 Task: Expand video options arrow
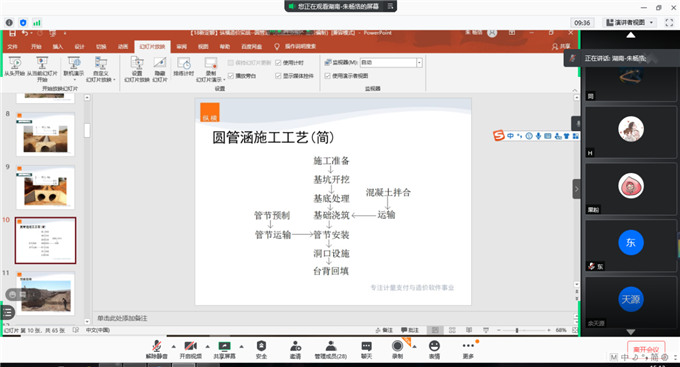pos(207,346)
